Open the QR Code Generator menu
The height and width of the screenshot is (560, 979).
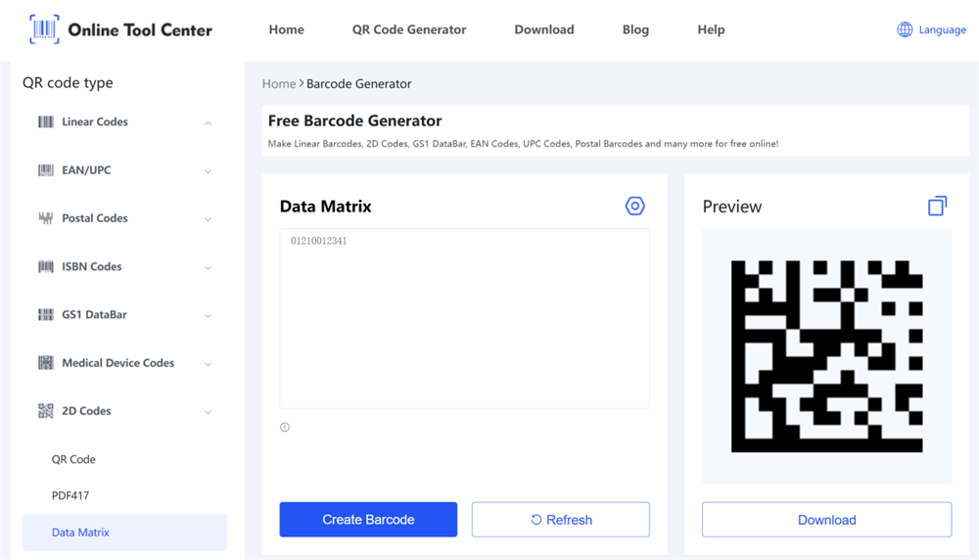click(409, 29)
